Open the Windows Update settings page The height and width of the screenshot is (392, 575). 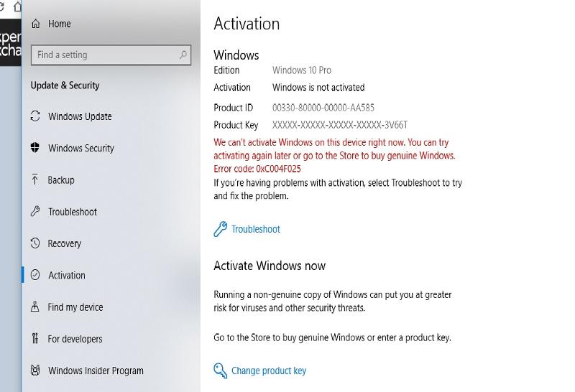80,116
